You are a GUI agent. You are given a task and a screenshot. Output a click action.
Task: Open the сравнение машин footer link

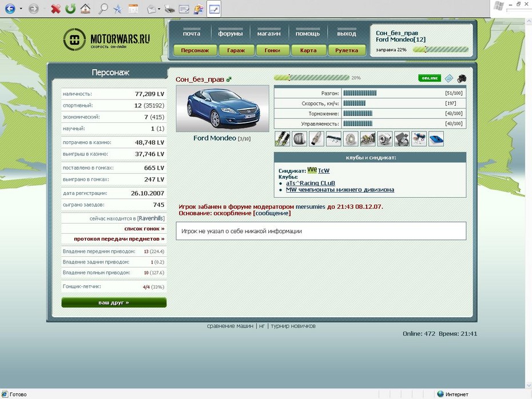tap(230, 326)
